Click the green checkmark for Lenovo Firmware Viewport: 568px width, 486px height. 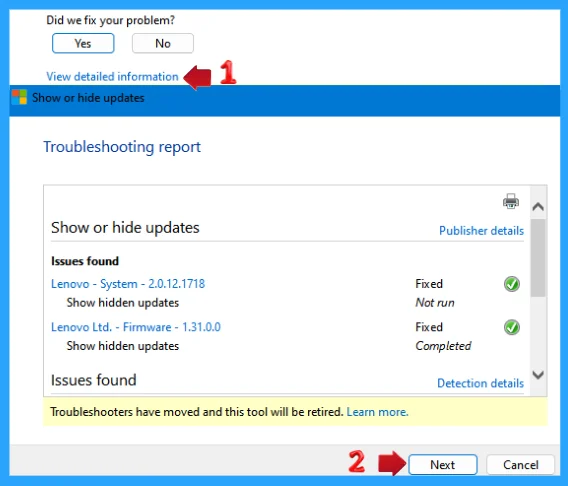511,327
